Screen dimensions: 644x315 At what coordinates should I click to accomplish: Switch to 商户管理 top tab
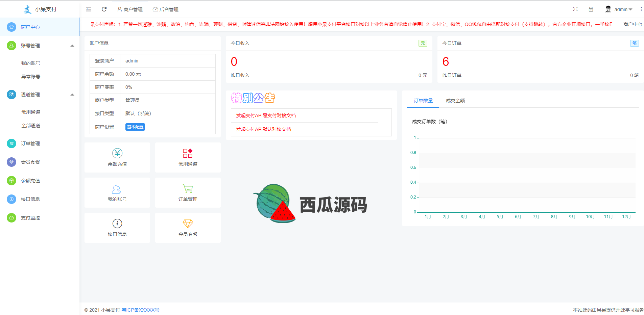pyautogui.click(x=130, y=9)
